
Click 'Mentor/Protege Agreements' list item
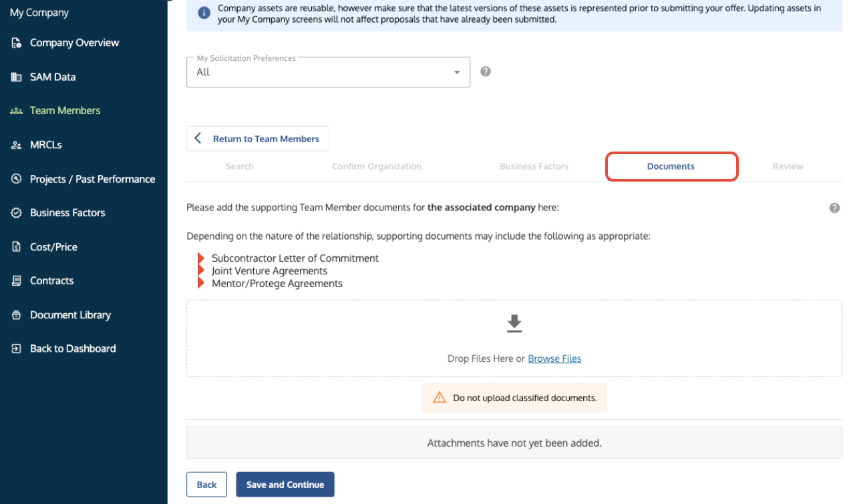click(x=277, y=284)
